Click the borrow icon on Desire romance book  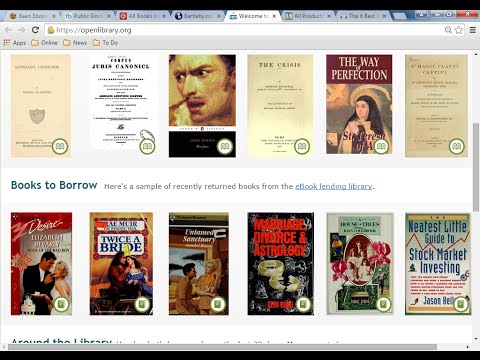click(61, 304)
